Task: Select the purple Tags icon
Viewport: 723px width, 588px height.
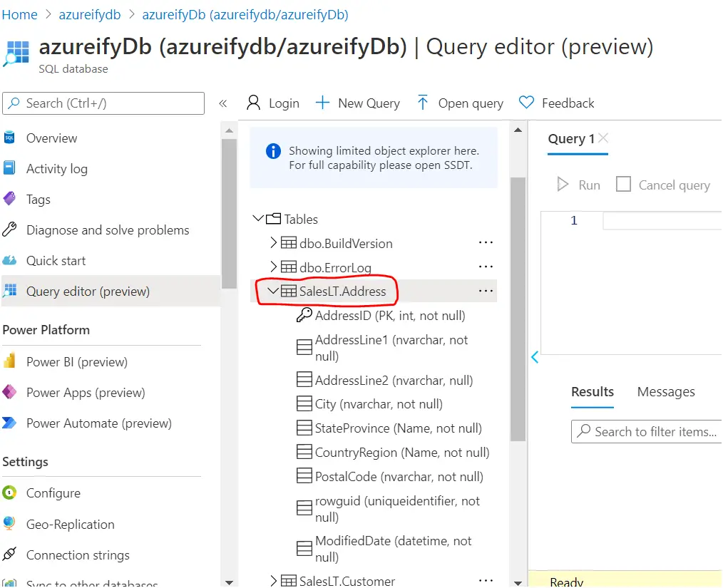Action: coord(9,199)
